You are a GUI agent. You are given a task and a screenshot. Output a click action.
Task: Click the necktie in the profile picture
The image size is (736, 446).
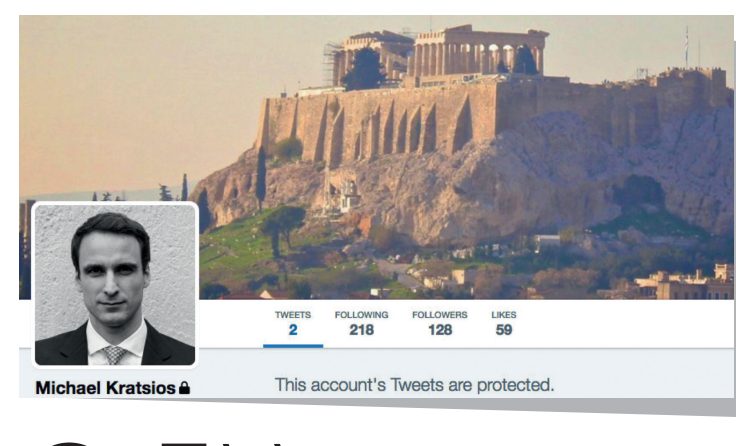pyautogui.click(x=114, y=355)
